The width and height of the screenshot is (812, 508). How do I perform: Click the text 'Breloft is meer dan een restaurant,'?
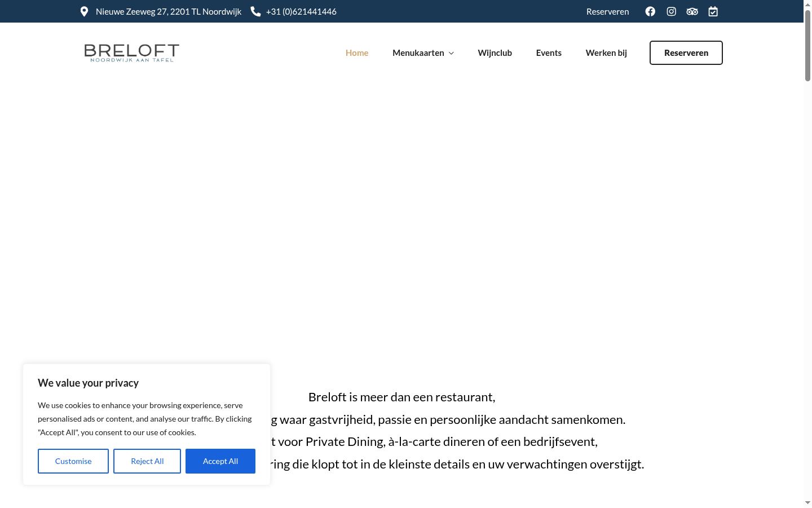[401, 397]
